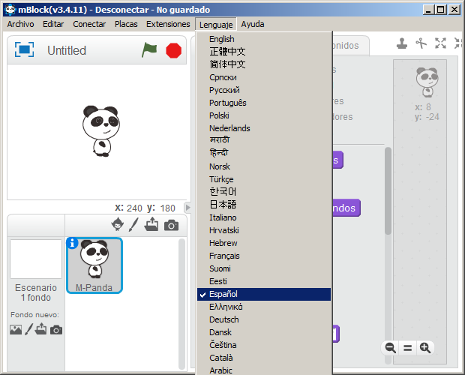
Task: Zoom out the scripts area
Action: click(x=390, y=348)
